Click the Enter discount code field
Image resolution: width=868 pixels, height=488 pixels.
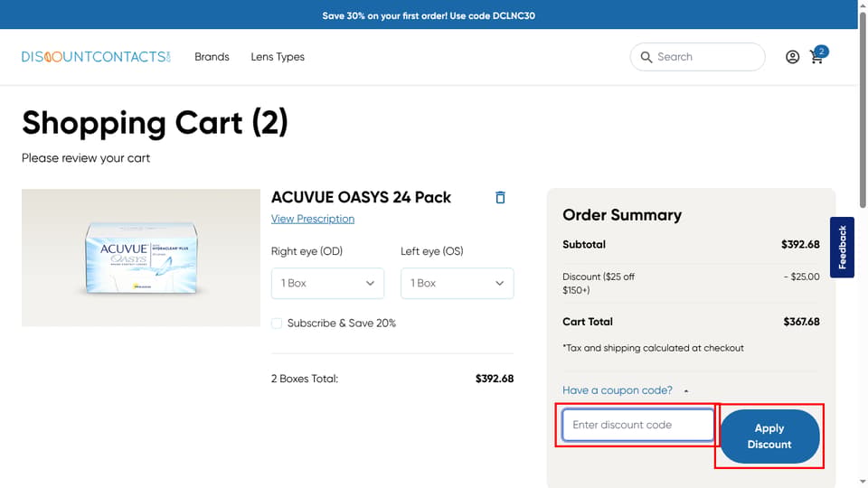click(x=637, y=425)
